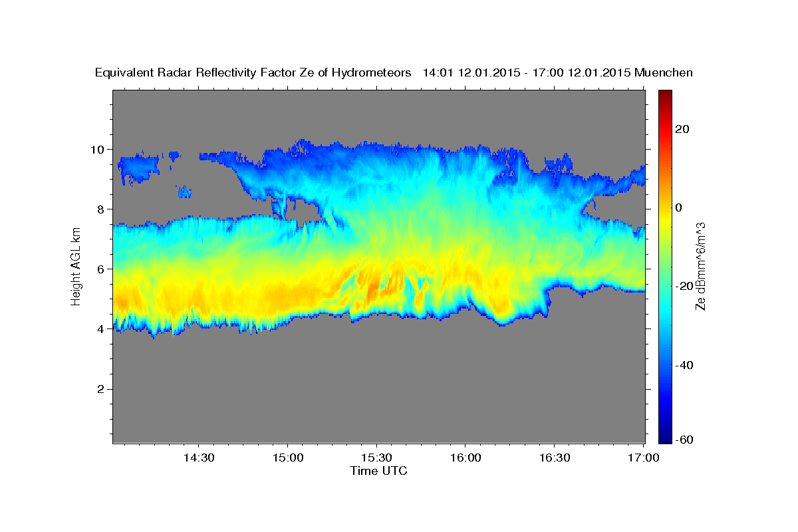Click the 17:00 time tick label
This screenshot has width=798, height=532.
click(643, 458)
